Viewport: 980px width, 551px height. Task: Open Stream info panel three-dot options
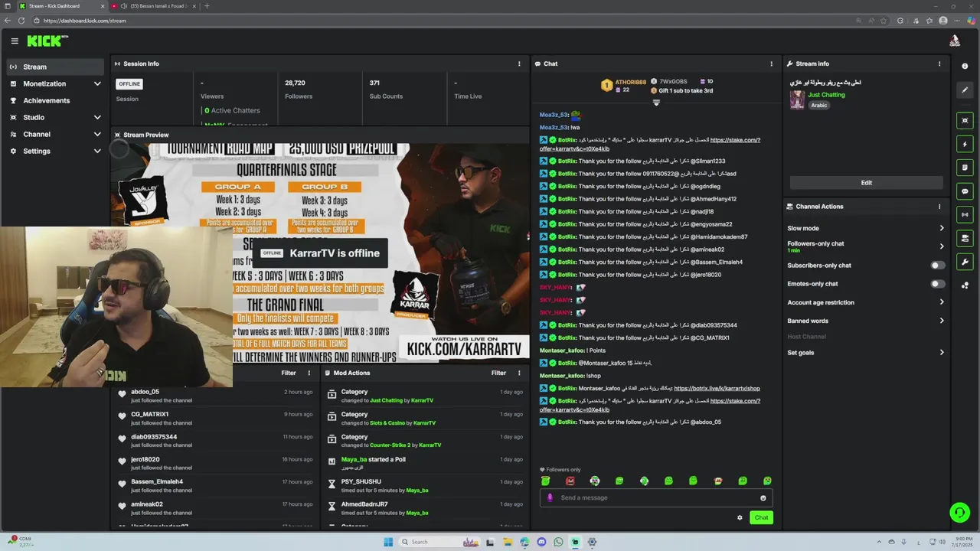pos(939,64)
